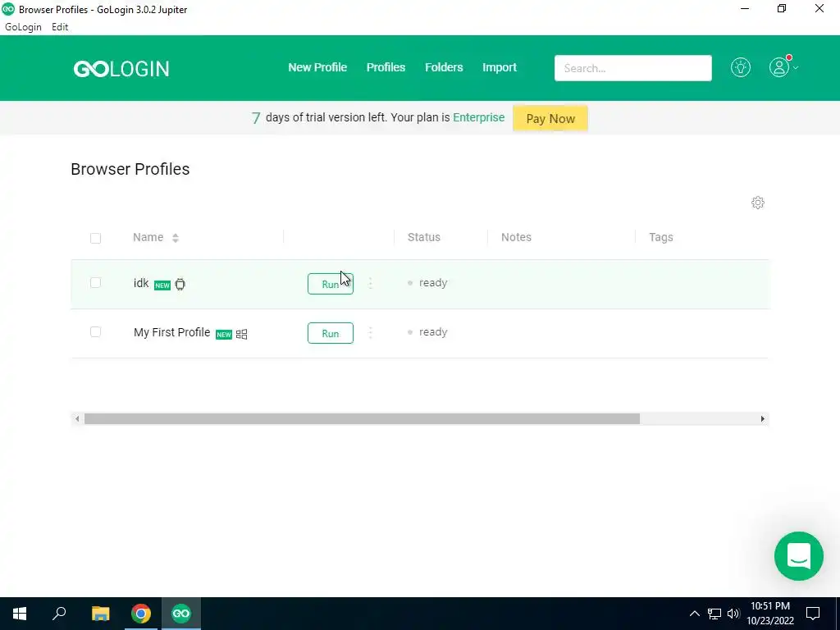Open the Folders section
840x630 pixels.
click(444, 67)
